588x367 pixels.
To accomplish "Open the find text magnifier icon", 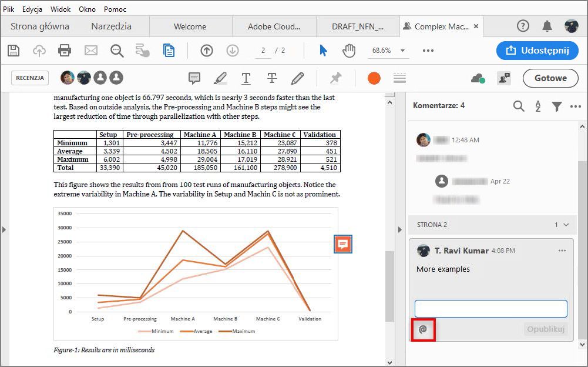I will pos(117,51).
